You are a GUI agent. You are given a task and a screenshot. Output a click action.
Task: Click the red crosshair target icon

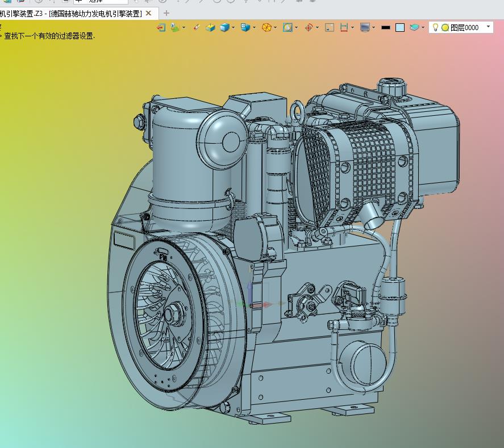pyautogui.click(x=309, y=27)
